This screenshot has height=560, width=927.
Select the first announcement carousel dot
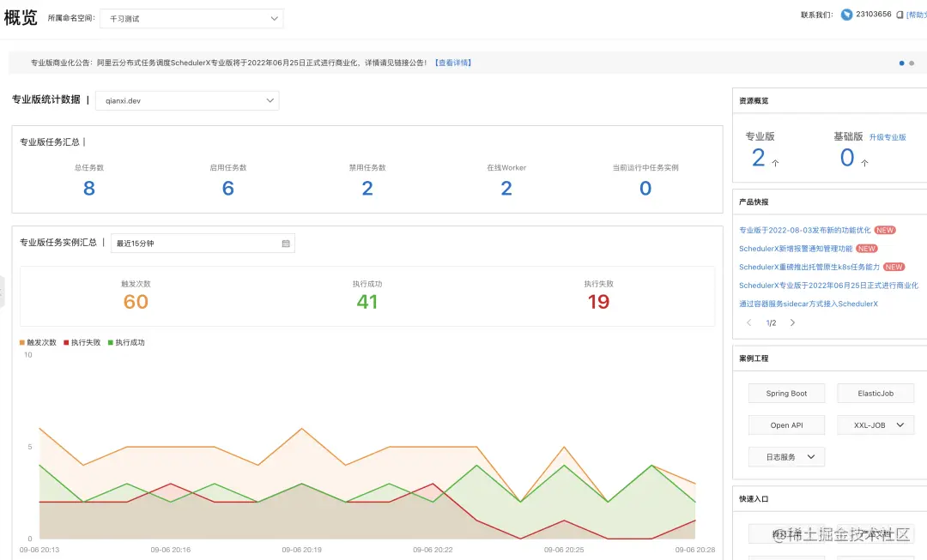click(x=901, y=63)
